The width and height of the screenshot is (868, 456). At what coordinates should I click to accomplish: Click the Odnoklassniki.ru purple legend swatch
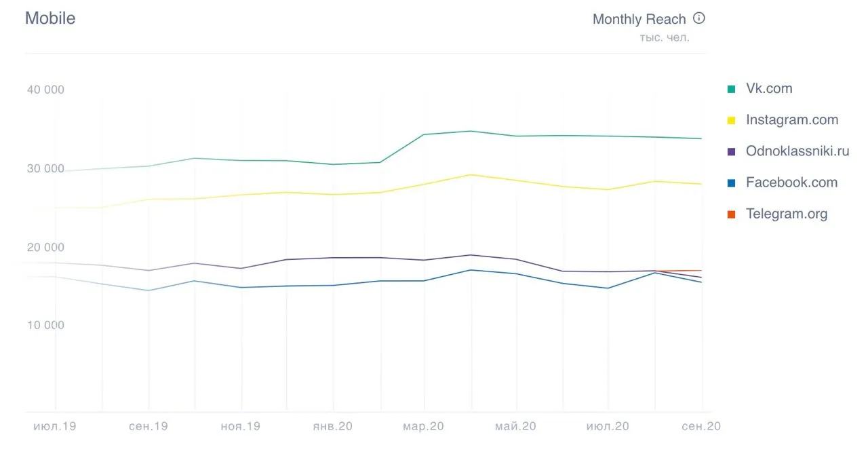[x=731, y=151]
